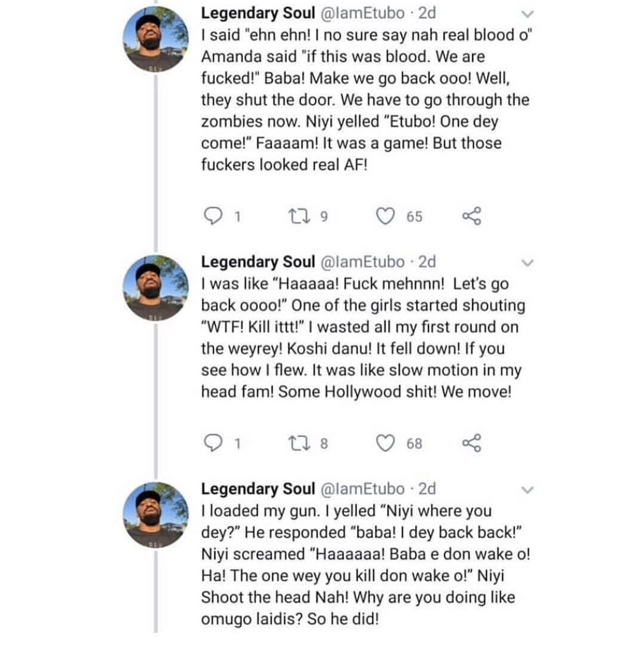The image size is (644, 646).
Task: View avatar on 'loaded my gun' tweet
Action: (156, 514)
